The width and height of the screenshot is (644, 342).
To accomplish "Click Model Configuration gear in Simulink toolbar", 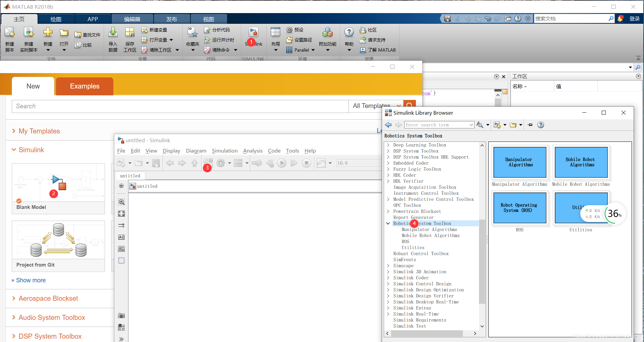I will [221, 163].
